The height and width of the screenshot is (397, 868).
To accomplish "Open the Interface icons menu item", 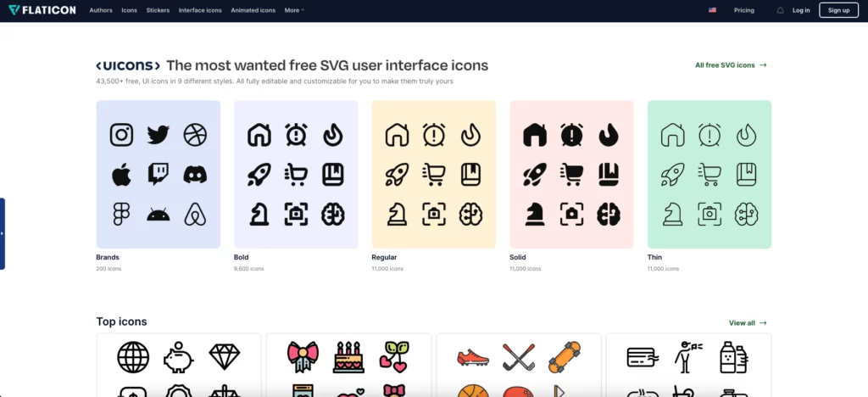I will [200, 10].
